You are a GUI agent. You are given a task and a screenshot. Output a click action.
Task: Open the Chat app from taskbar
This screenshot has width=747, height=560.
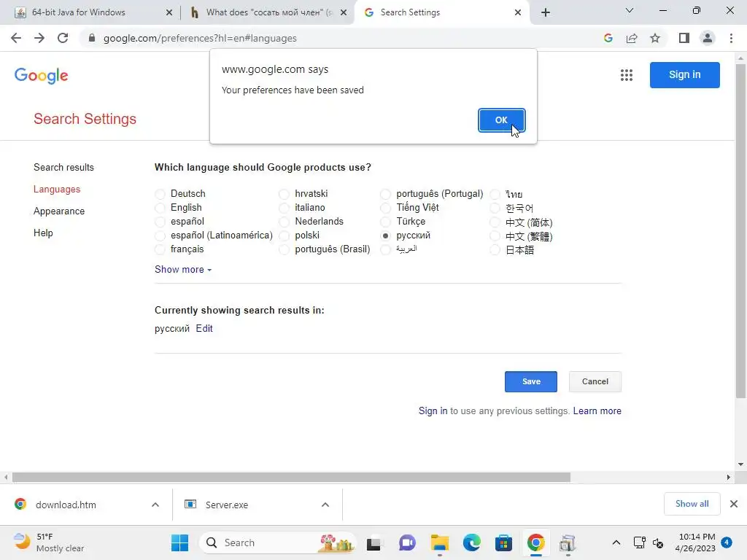point(407,542)
